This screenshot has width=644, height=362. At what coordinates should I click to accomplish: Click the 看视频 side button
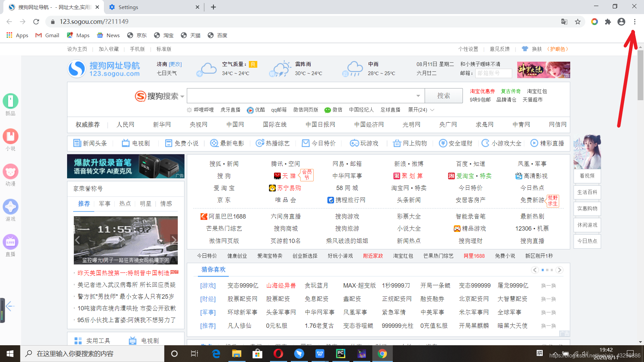click(x=587, y=176)
